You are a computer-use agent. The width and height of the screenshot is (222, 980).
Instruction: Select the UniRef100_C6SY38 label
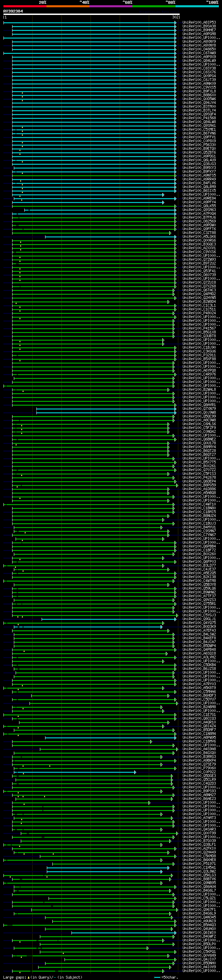tap(199, 68)
